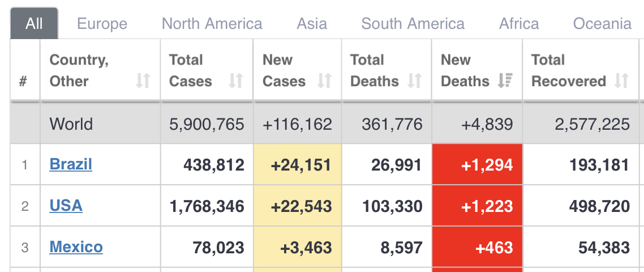Click rank number 3 beside Mexico
This screenshot has width=644, height=272.
tap(25, 247)
